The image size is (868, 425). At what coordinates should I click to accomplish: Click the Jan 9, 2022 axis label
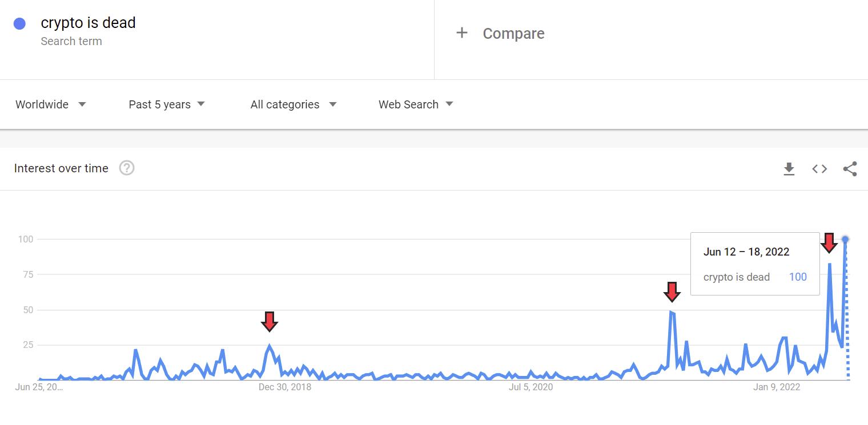(x=777, y=387)
